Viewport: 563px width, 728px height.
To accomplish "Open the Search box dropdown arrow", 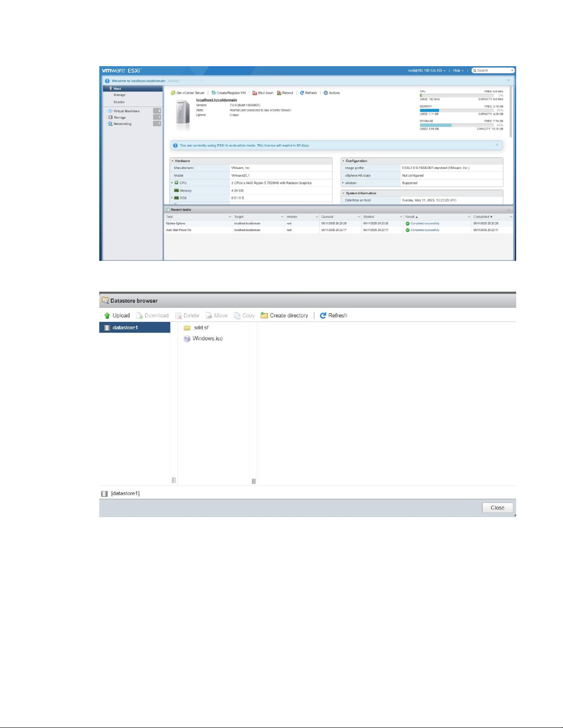I will (512, 71).
